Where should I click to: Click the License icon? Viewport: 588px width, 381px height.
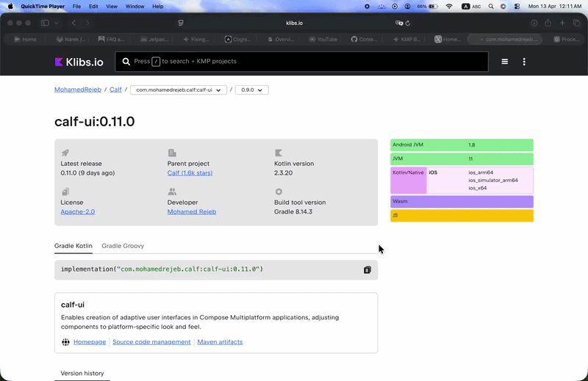coord(65,192)
